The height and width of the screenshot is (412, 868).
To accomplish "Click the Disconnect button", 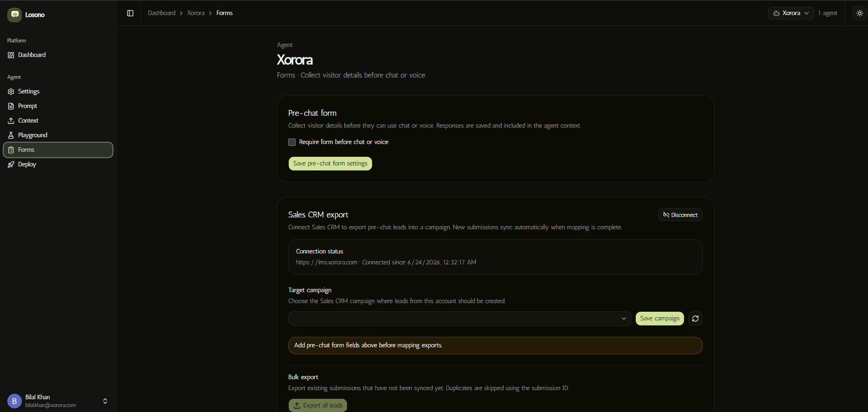I will coord(680,215).
